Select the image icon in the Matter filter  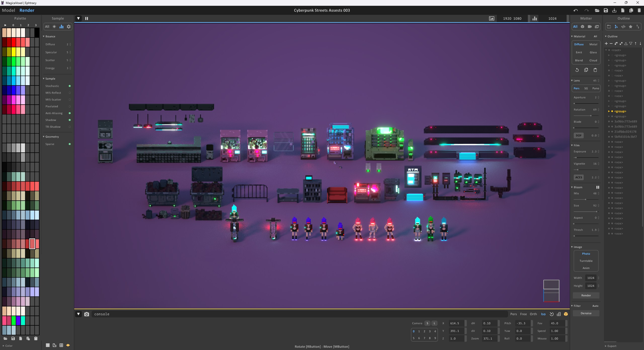[x=597, y=27]
